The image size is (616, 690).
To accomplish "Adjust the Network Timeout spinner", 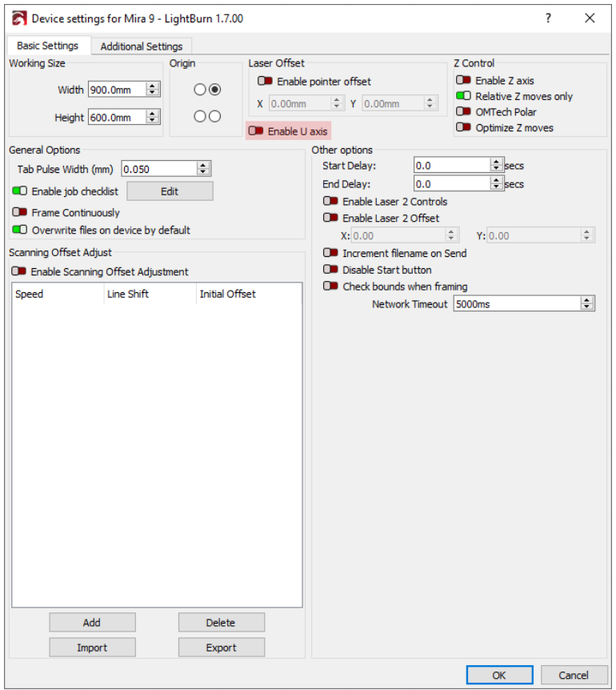I will pyautogui.click(x=587, y=303).
